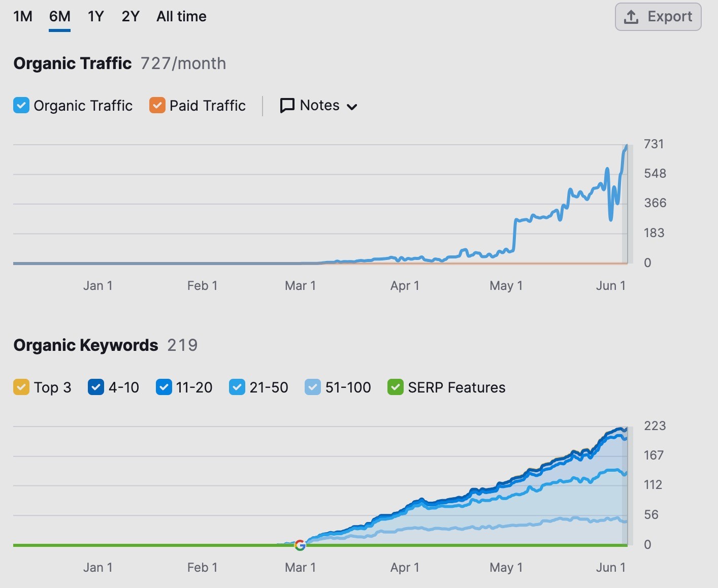Viewport: 718px width, 588px height.
Task: Click the Mar 1 label under keywords chart
Action: coord(300,568)
